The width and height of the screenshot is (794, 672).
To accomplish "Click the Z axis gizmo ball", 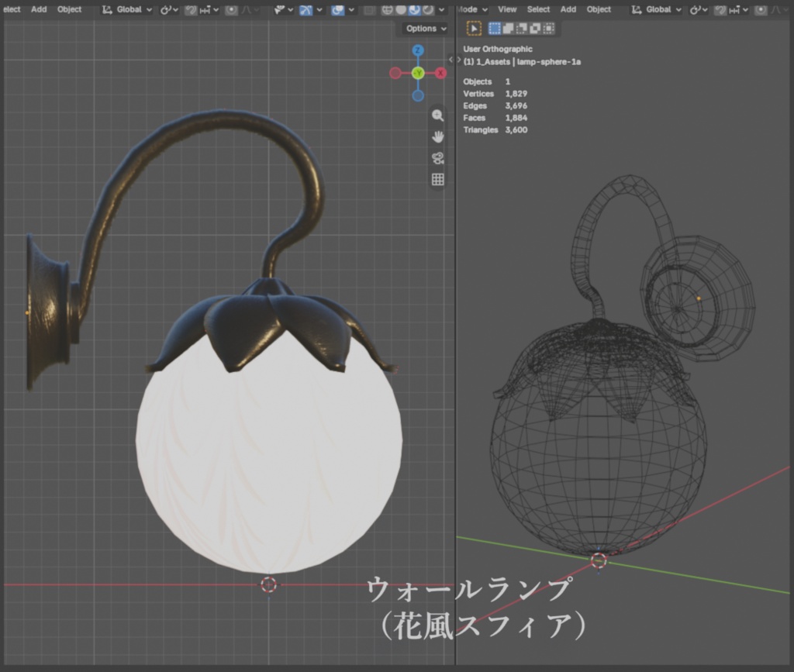I will [418, 50].
